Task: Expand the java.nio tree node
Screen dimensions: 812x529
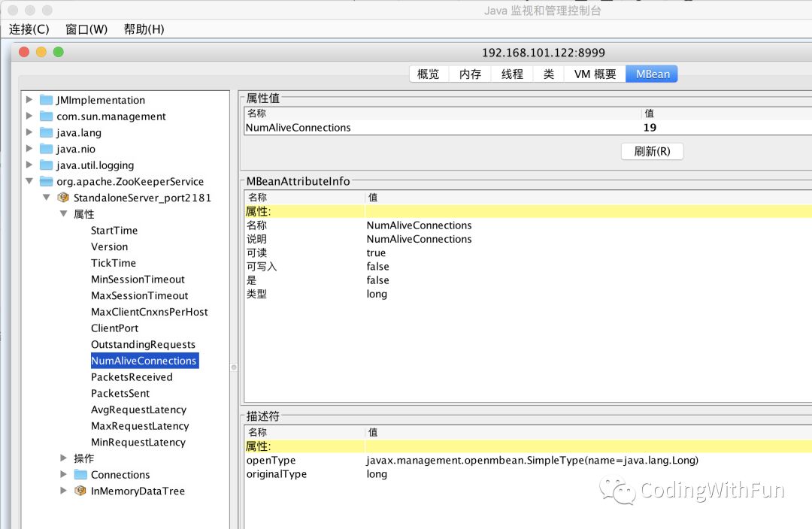Action: (29, 149)
